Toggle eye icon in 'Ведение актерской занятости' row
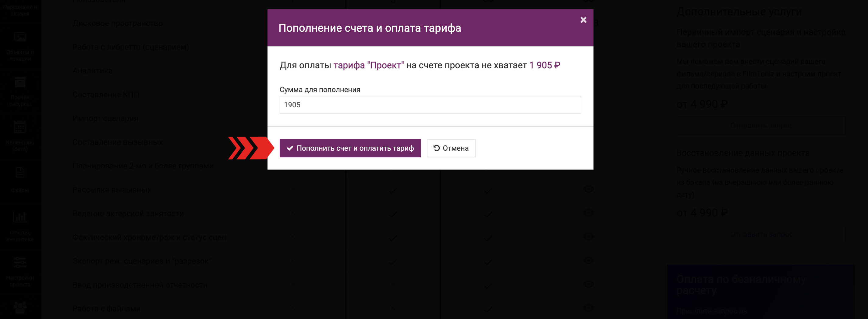This screenshot has height=319, width=868. 588,213
